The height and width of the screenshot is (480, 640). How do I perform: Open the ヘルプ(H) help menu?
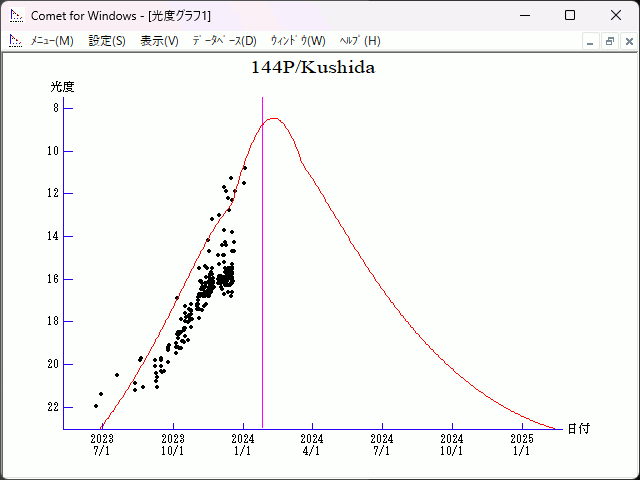pos(360,41)
